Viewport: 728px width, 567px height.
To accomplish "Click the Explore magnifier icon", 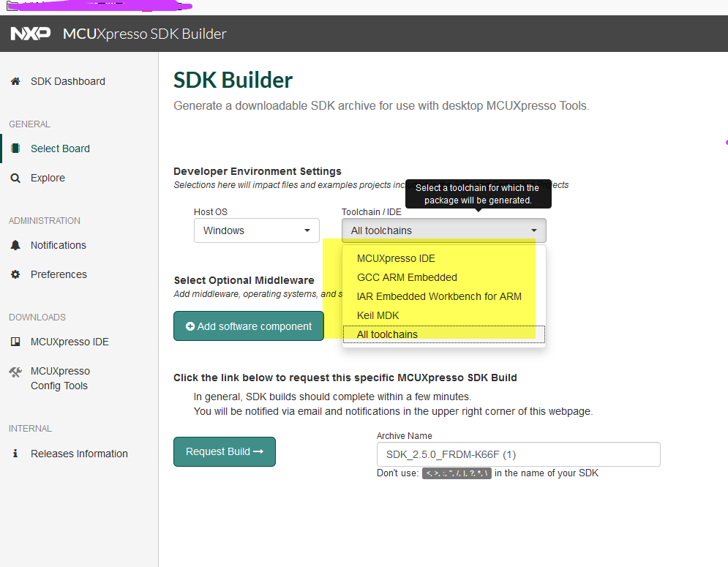I will tap(15, 178).
